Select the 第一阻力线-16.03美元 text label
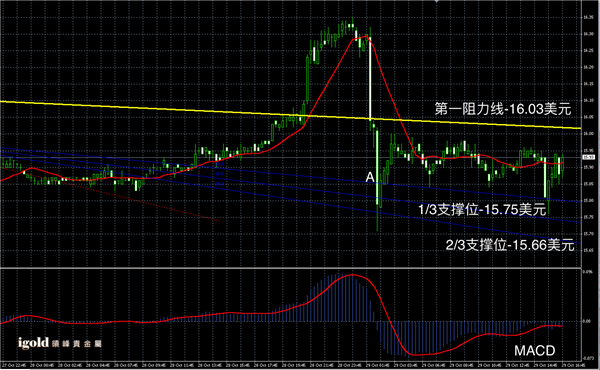Viewport: 600px width, 370px height. tap(503, 109)
